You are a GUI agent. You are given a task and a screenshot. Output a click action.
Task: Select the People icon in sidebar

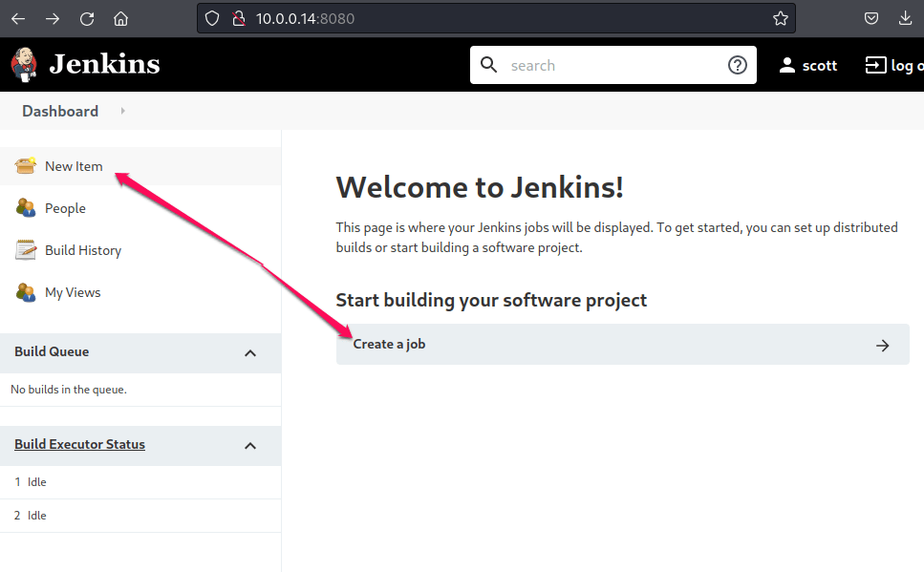tap(25, 207)
